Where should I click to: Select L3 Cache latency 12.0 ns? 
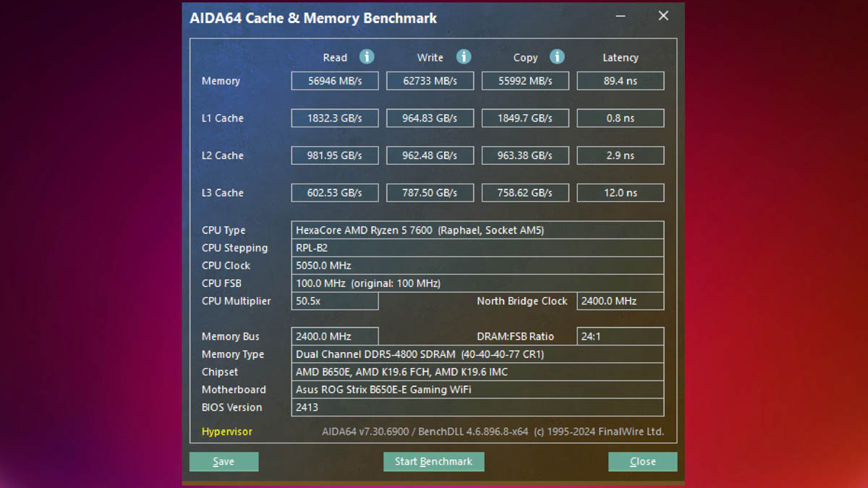point(621,193)
